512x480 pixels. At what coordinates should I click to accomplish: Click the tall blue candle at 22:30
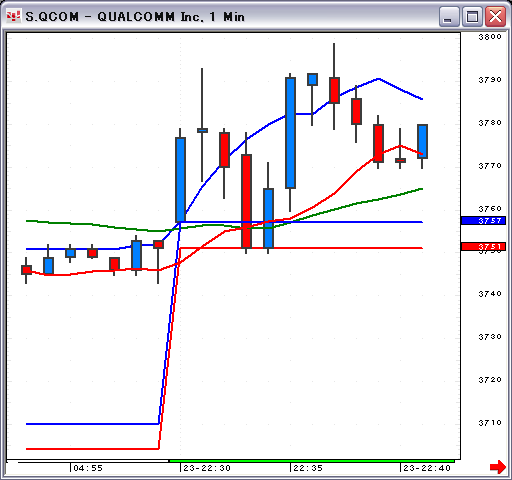click(x=180, y=180)
